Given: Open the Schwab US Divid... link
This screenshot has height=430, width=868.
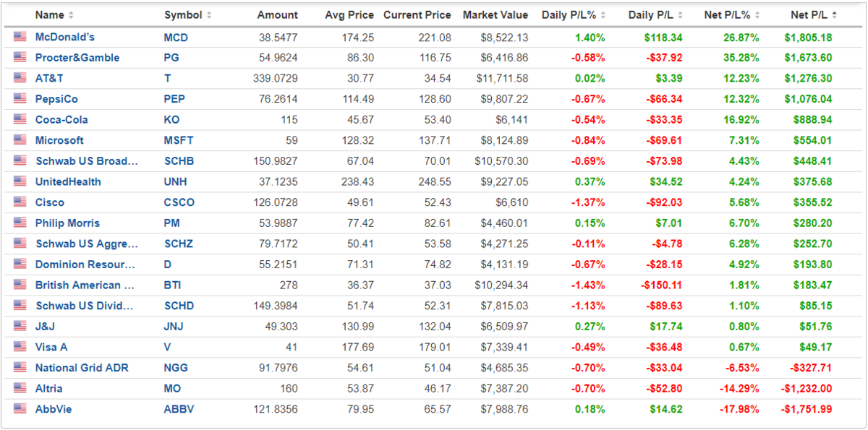Looking at the screenshot, I should 85,306.
